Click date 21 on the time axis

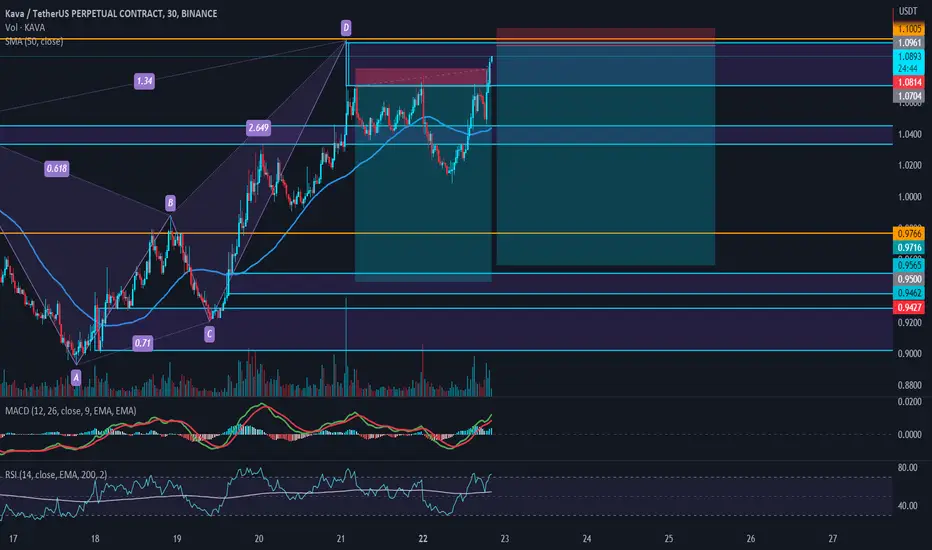tap(341, 539)
